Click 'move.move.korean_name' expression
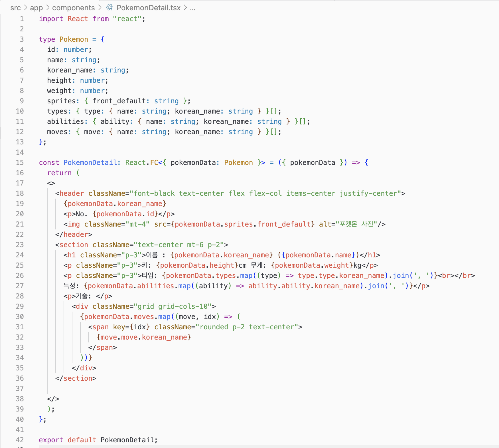The image size is (499, 448). click(144, 337)
